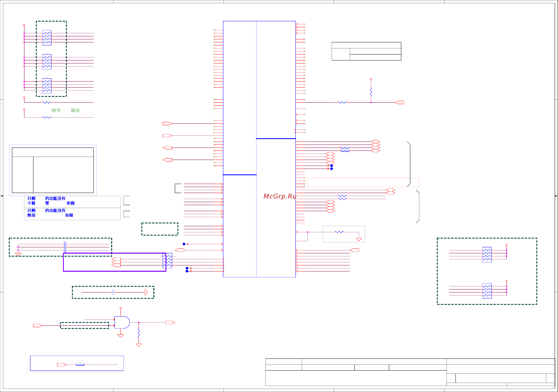Viewport: 558px width, 392px height.
Task: Click the green text "還是"
Action: pyautogui.click(x=75, y=110)
